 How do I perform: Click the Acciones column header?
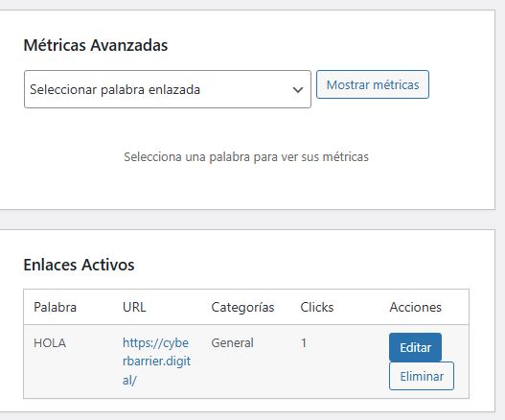coord(416,307)
